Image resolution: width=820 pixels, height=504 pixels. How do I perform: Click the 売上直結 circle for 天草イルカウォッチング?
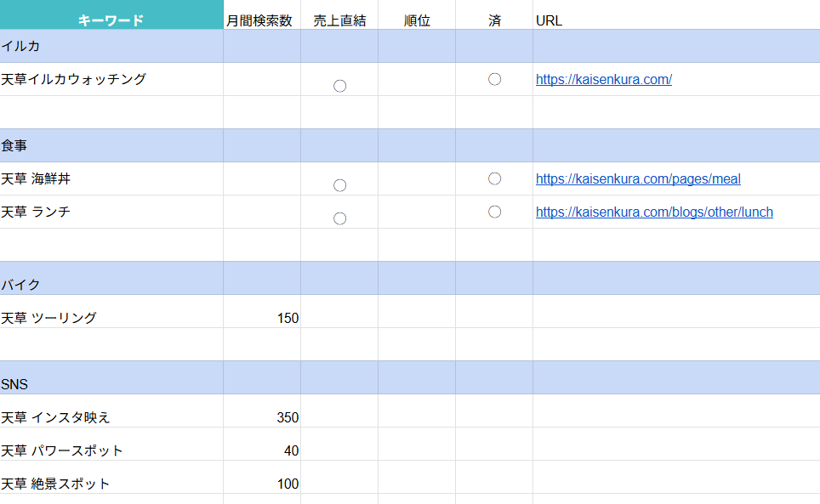[x=339, y=86]
